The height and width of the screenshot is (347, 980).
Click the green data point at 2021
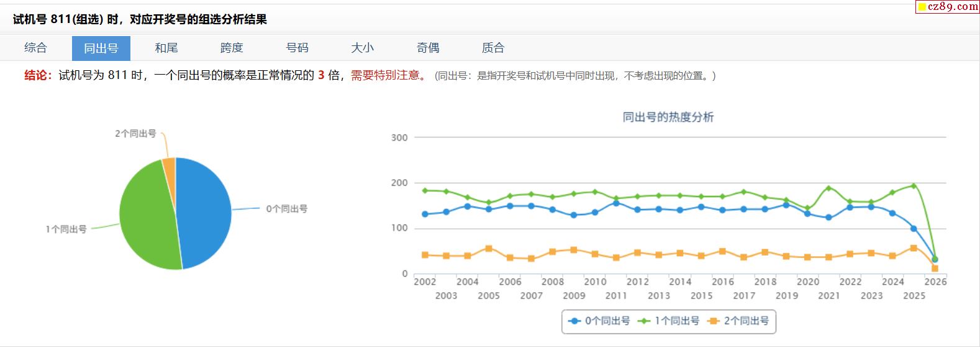pos(828,188)
